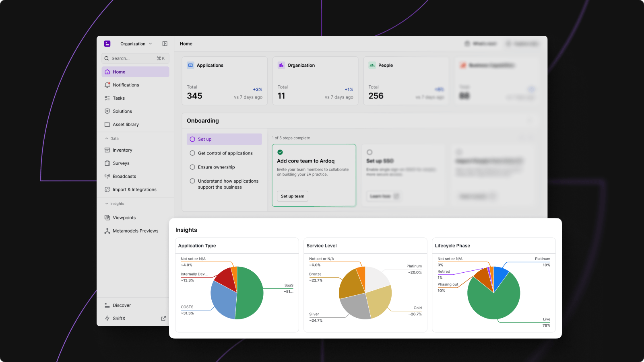This screenshot has height=362, width=644.
Task: Select Get control of applications step
Action: [x=225, y=153]
